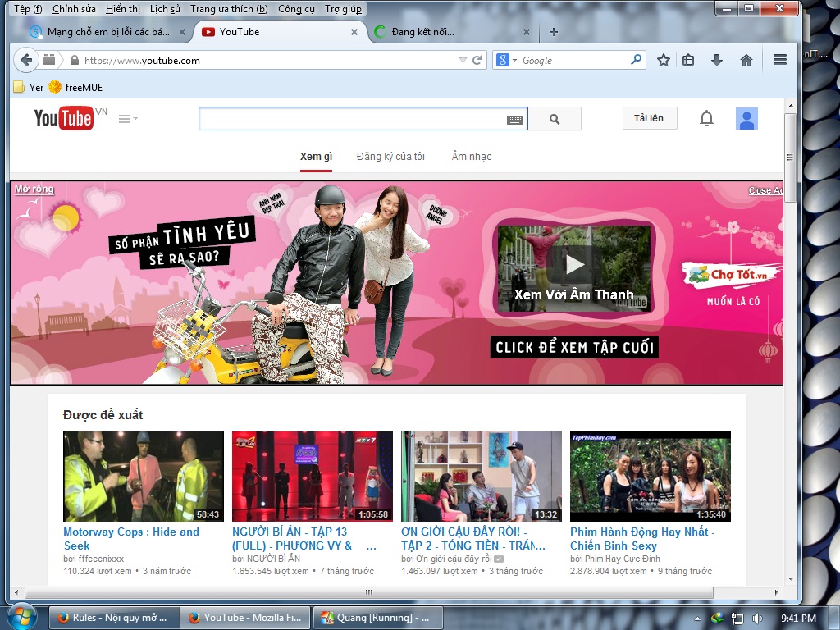The image size is (840, 630).
Task: Select the Âm nhạc tab
Action: (x=472, y=157)
